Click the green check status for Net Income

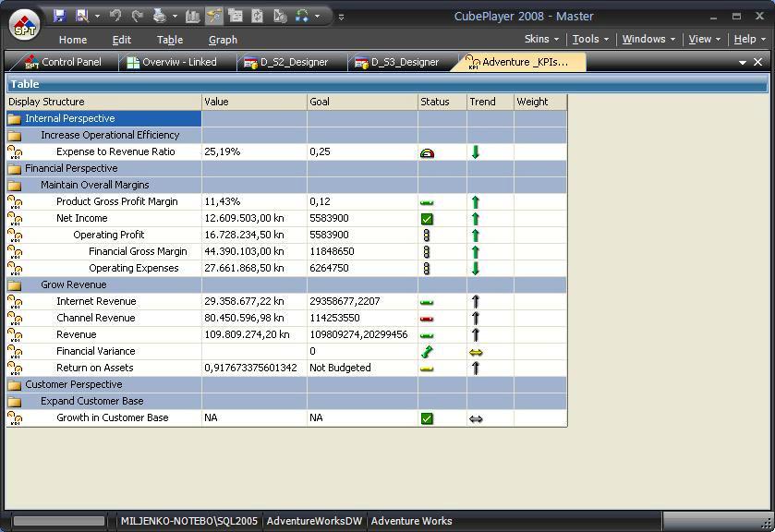coord(427,219)
